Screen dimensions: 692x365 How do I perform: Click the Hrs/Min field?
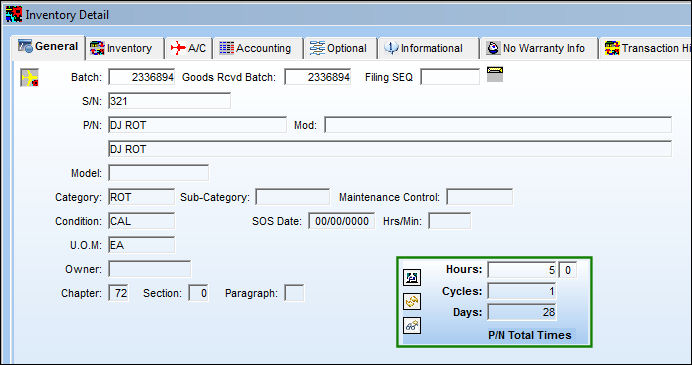450,221
